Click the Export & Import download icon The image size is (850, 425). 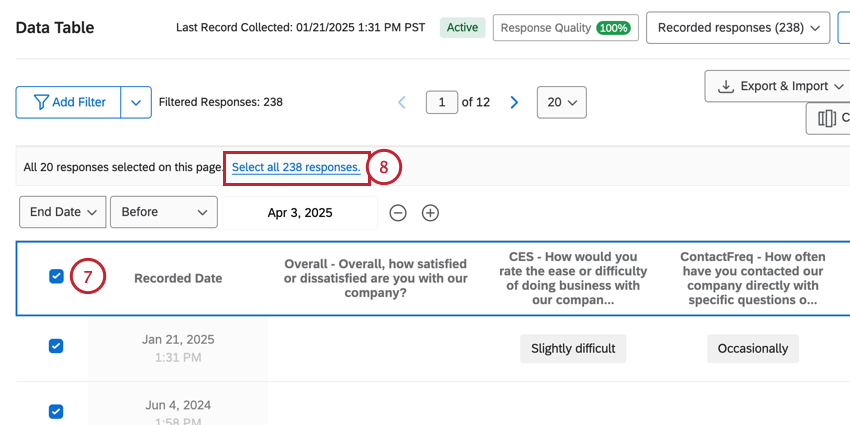click(726, 86)
